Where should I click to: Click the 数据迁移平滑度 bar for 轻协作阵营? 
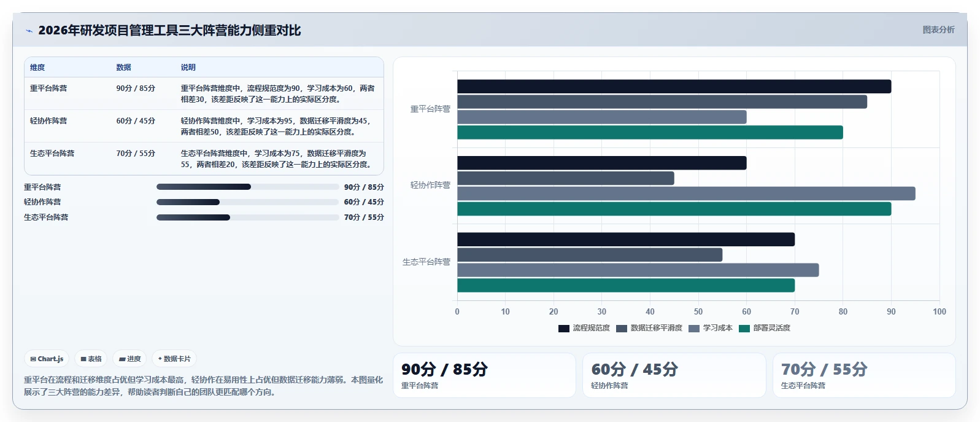(x=565, y=178)
